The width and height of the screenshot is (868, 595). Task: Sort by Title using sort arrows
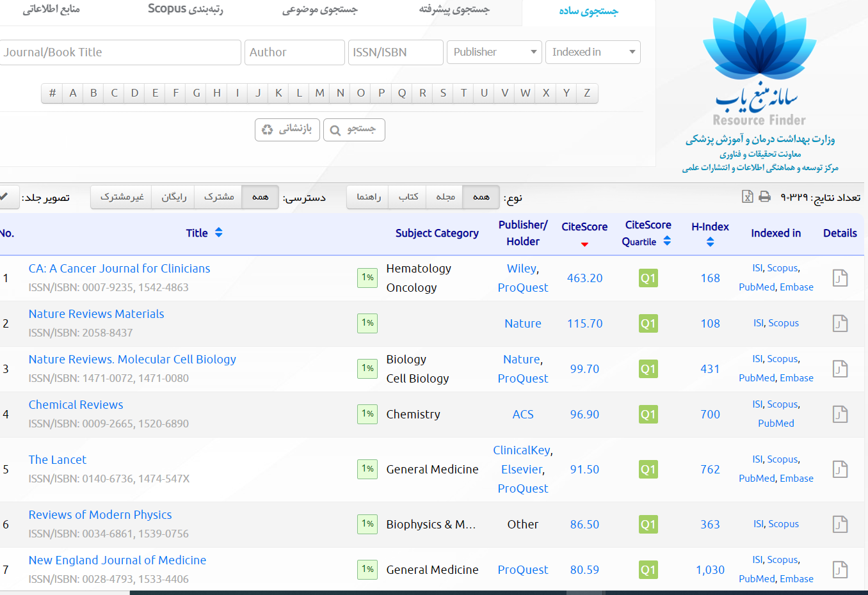[219, 233]
